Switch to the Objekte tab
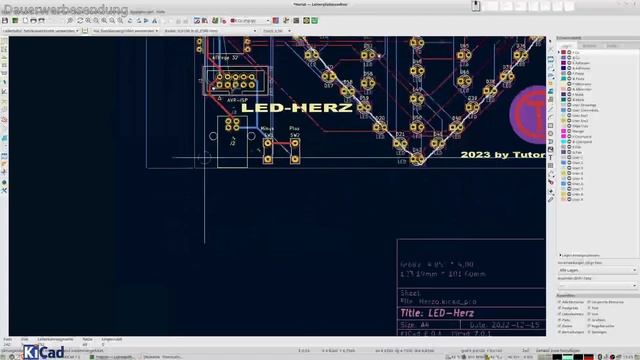Viewport: 640px width, 360px height. [589, 45]
